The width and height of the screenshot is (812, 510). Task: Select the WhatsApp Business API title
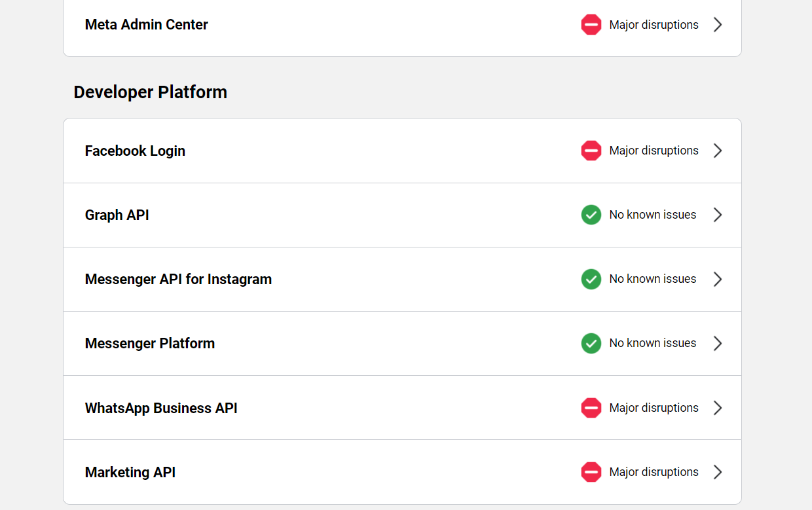pyautogui.click(x=161, y=408)
